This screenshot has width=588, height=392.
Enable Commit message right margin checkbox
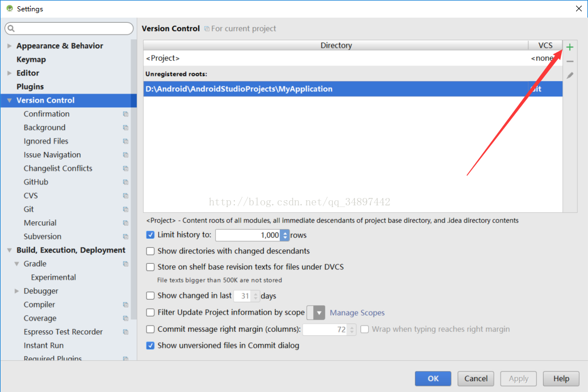pos(150,329)
